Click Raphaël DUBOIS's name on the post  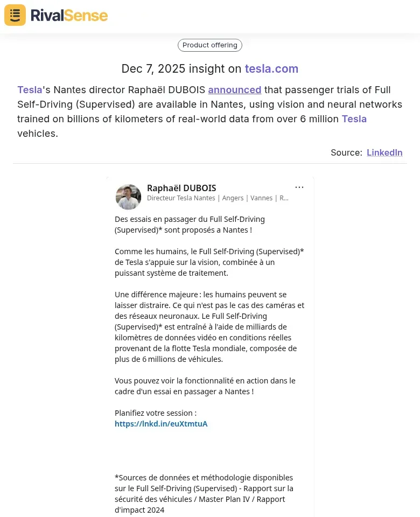[181, 188]
